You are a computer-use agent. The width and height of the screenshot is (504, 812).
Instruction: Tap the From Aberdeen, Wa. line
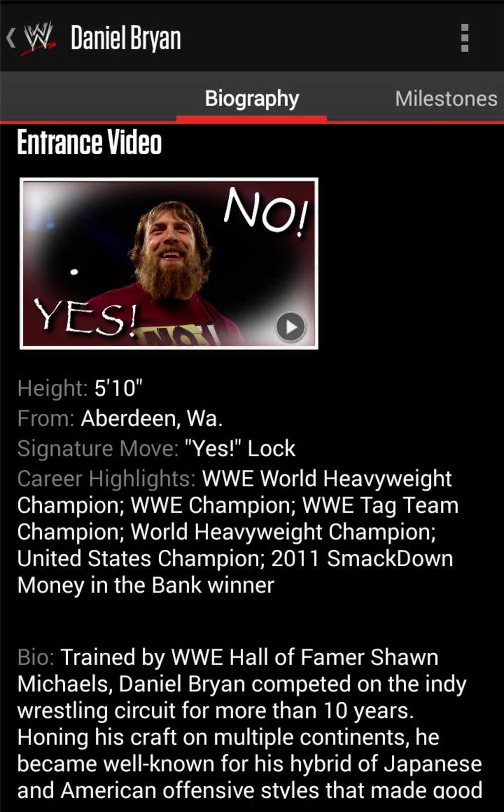point(120,418)
